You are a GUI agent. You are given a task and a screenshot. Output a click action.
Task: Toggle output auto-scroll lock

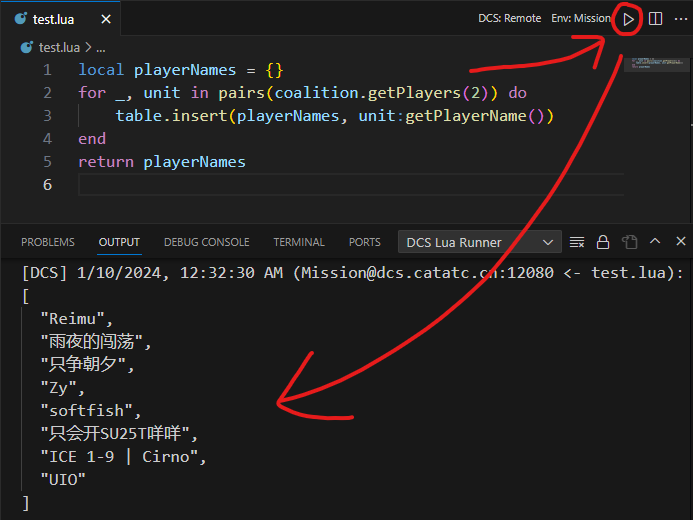[603, 242]
